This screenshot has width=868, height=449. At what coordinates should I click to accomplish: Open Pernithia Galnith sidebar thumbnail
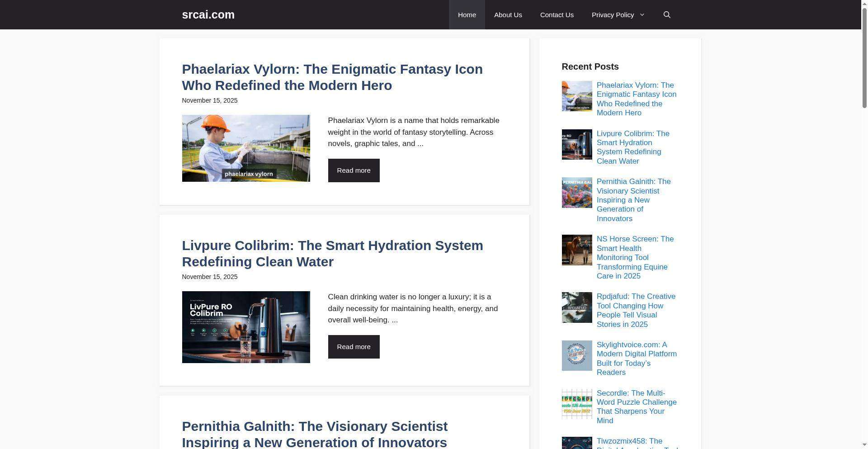tap(577, 193)
